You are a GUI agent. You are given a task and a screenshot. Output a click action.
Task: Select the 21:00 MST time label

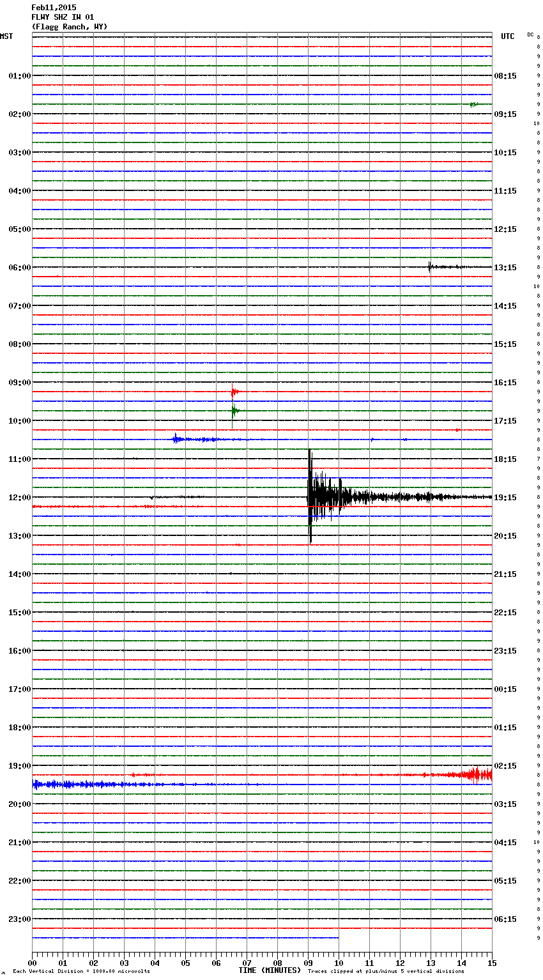(20, 843)
